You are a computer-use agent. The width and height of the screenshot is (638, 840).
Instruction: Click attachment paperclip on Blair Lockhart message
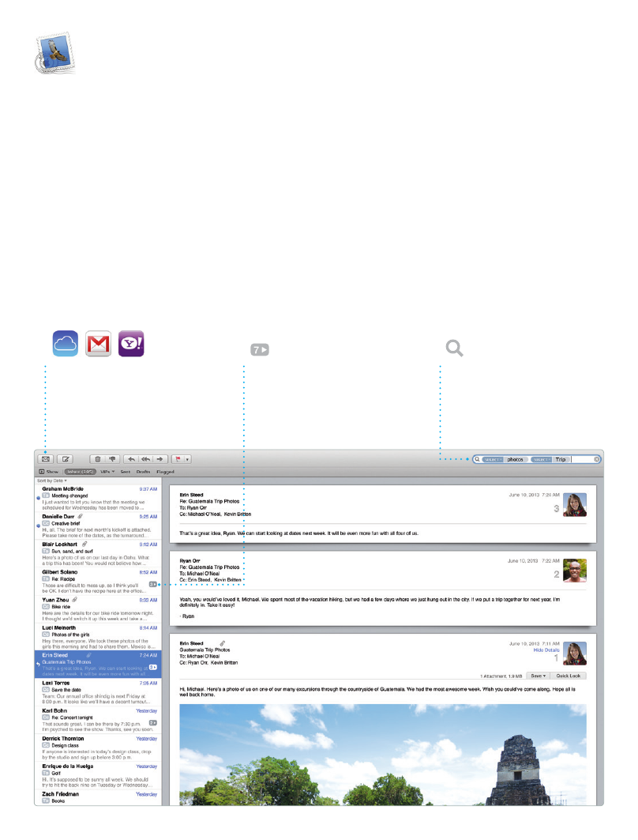coord(84,544)
